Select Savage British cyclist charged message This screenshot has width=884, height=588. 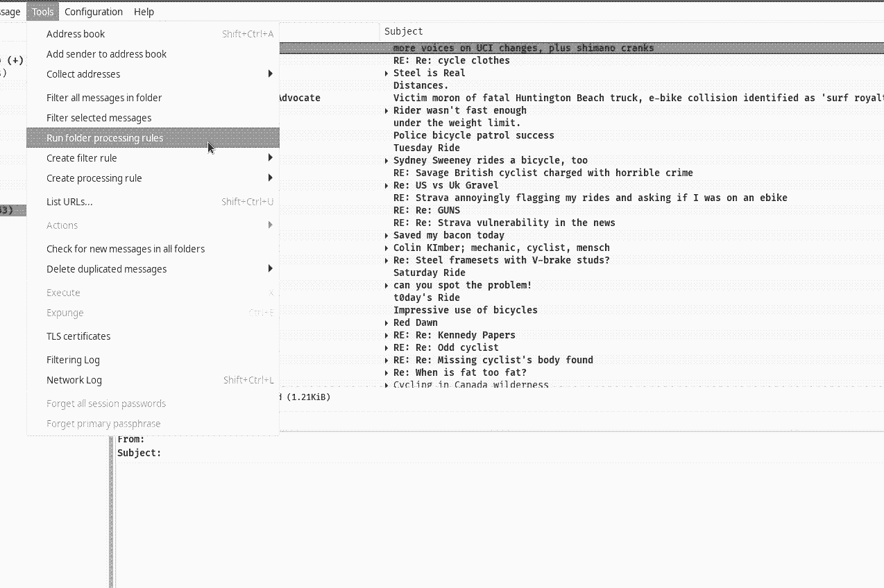[x=543, y=173]
